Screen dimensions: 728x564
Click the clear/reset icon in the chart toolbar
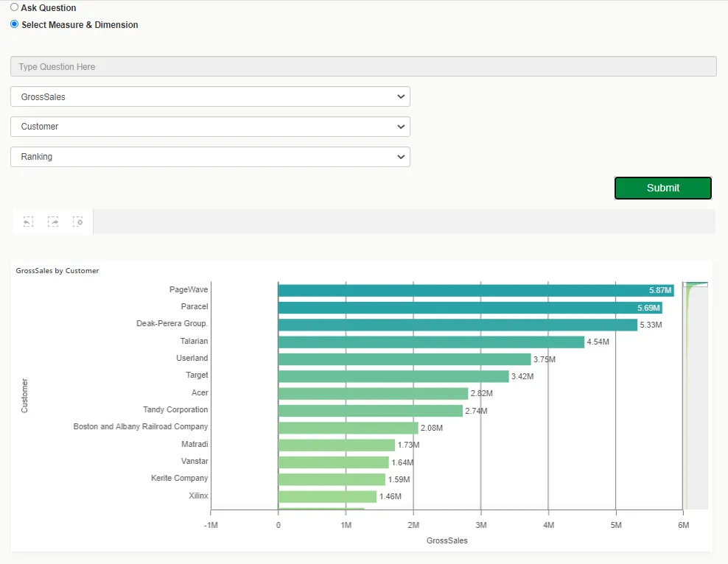(x=78, y=221)
